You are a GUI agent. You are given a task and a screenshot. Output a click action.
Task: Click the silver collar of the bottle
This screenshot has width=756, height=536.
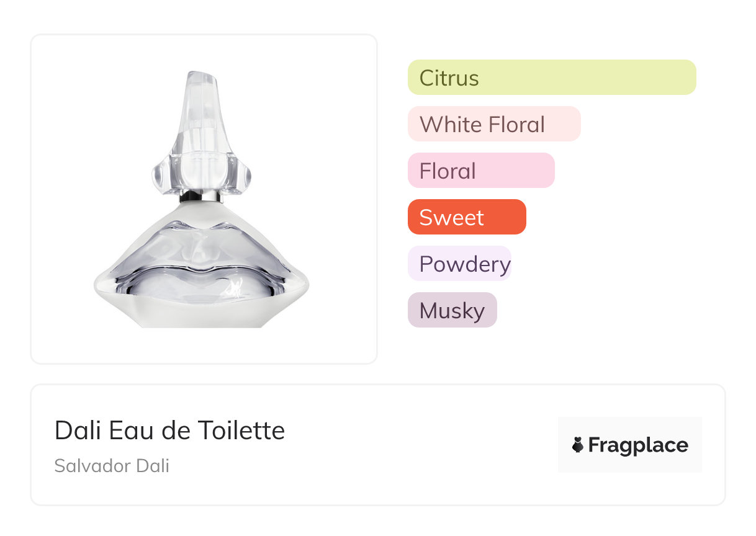coord(200,197)
